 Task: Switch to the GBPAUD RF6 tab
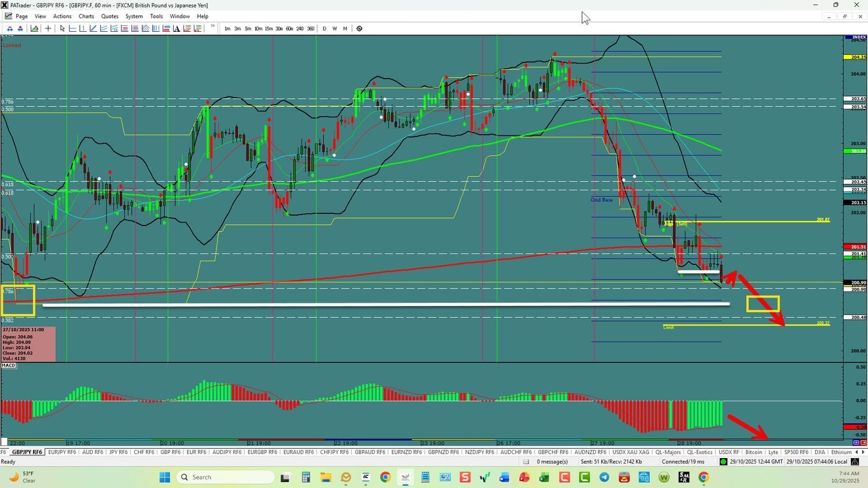370,452
